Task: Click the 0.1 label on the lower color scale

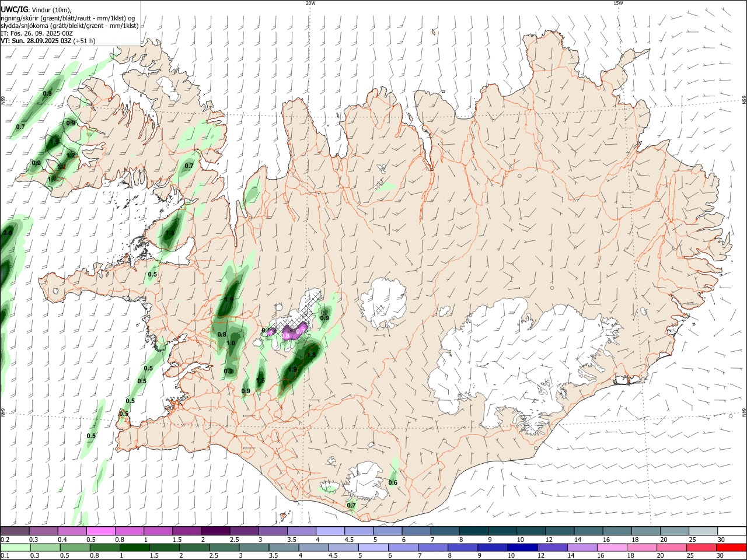Action: [5, 556]
